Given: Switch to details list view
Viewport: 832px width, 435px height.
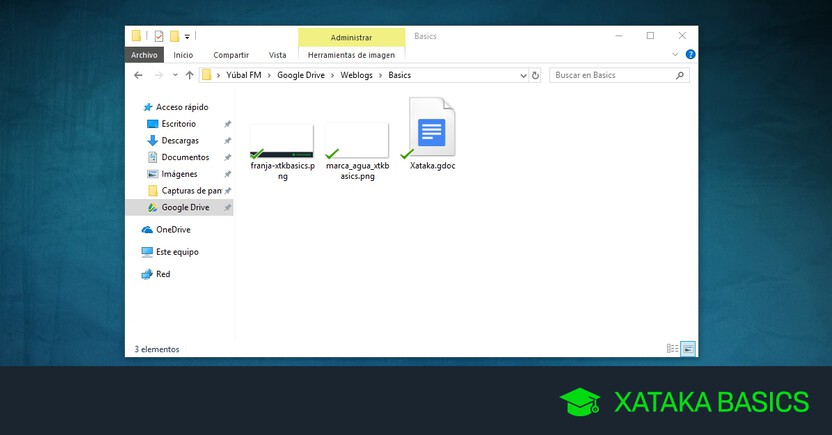Looking at the screenshot, I should click(672, 348).
